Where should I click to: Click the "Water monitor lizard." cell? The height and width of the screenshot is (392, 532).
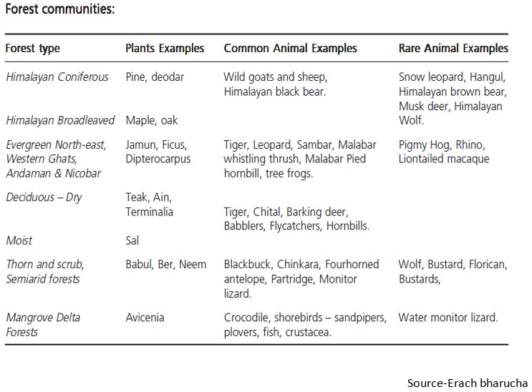click(448, 317)
